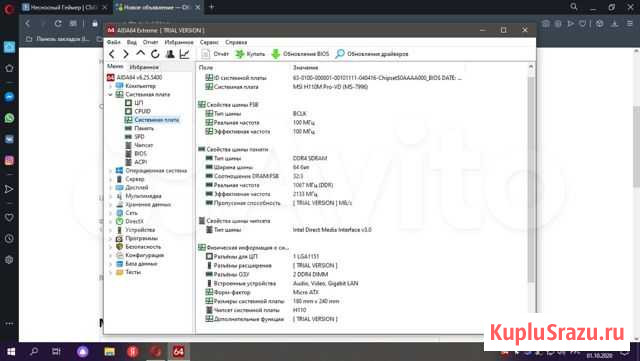
Task: Switch to the Меню tab in the side panel
Action: (115, 66)
